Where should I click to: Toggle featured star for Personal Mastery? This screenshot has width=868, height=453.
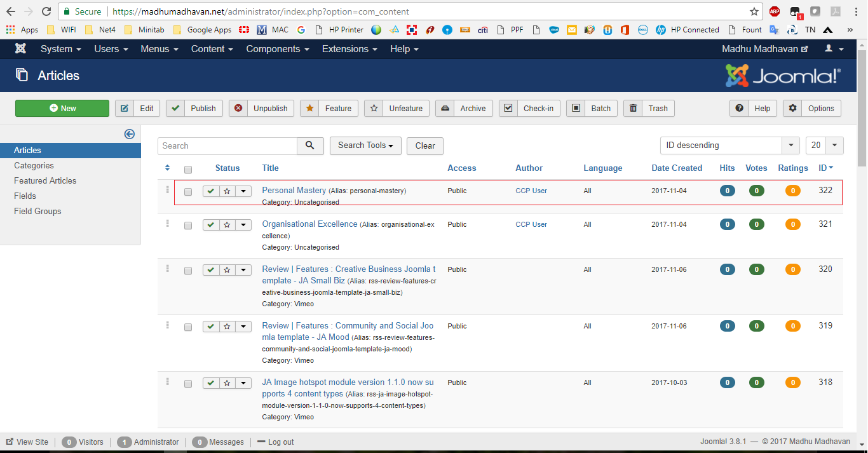point(227,191)
